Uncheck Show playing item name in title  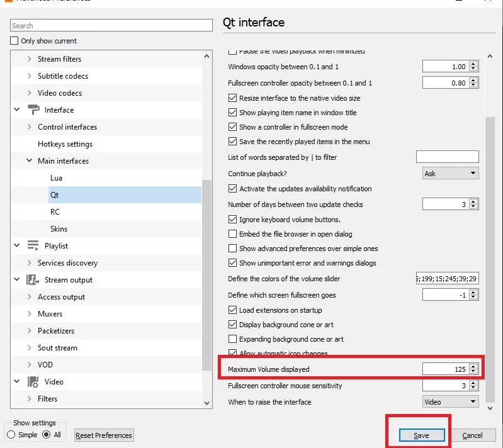pos(232,112)
